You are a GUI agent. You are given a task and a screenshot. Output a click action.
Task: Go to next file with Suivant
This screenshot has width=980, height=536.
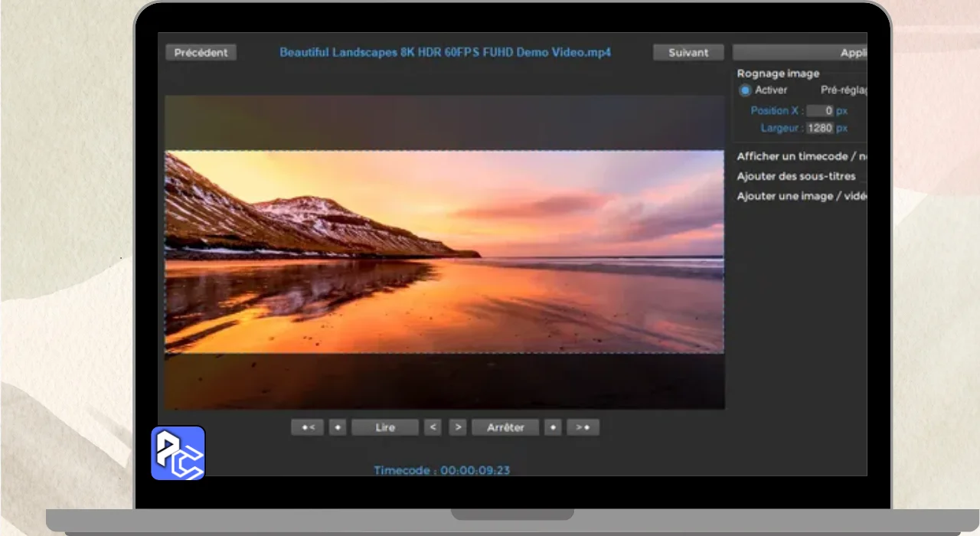click(x=688, y=53)
